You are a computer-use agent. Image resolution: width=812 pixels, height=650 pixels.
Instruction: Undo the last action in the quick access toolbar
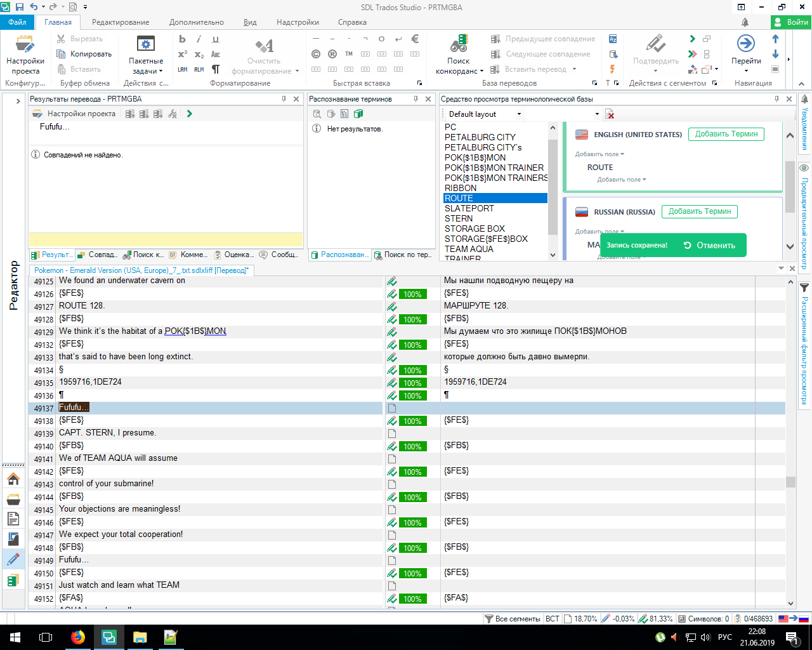pos(34,7)
